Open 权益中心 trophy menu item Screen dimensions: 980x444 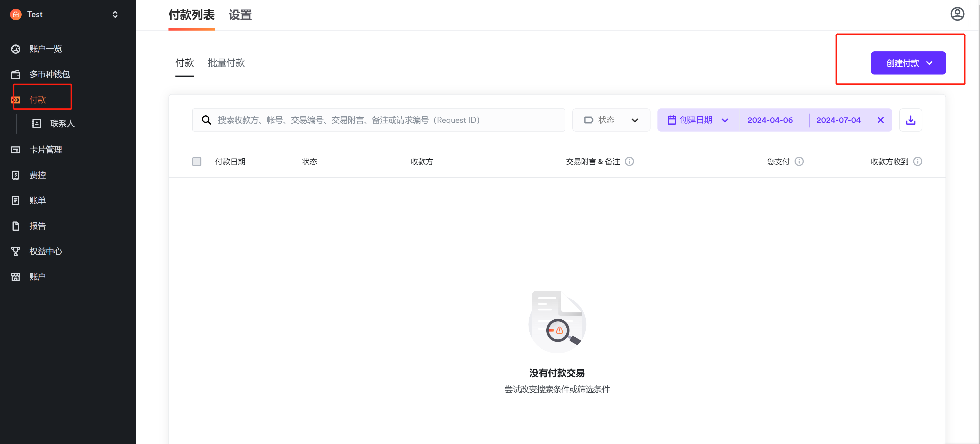pos(45,251)
